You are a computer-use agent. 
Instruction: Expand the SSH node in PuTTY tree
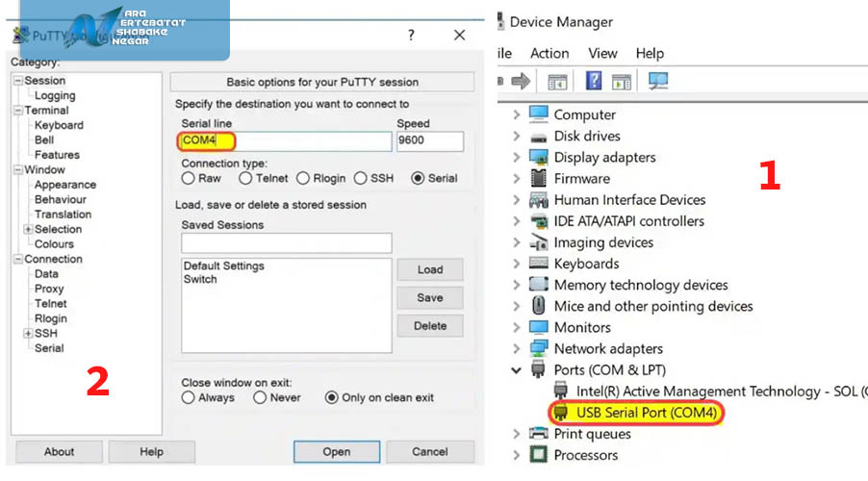point(28,333)
